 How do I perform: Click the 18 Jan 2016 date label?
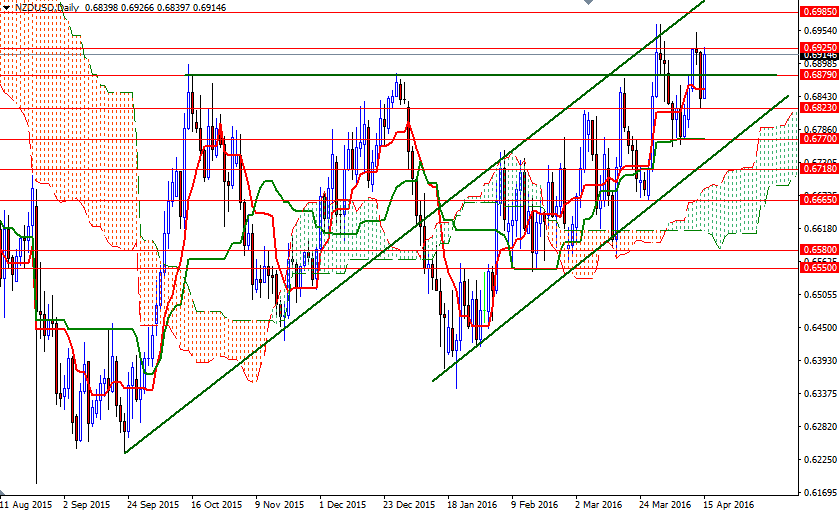pos(472,505)
